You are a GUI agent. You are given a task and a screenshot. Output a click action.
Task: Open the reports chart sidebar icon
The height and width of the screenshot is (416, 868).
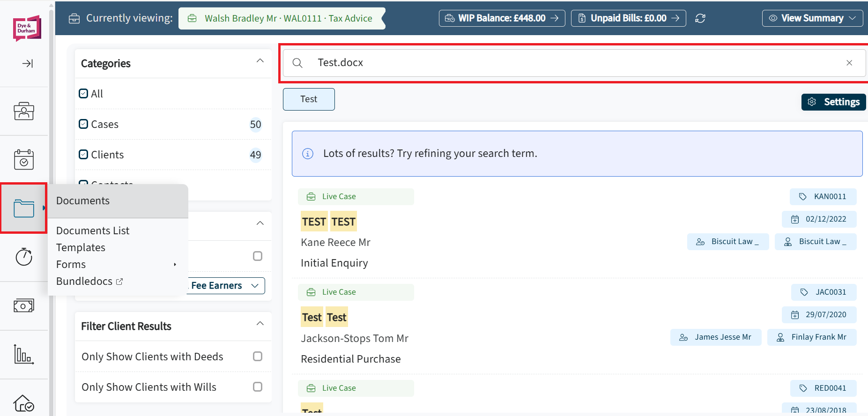click(24, 354)
